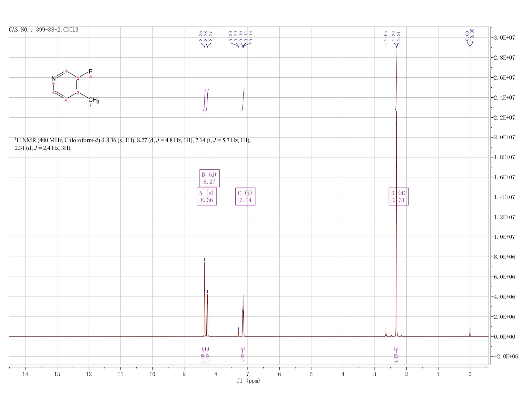Viewport: 532px width, 411px height.
Task: Select the 'B (d) 8.27' multiplet box
Action: 209,178
